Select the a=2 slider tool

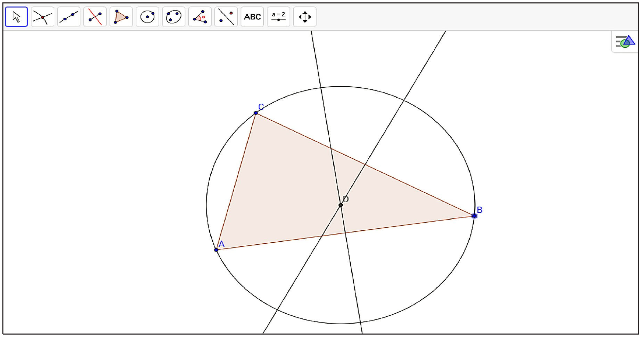click(278, 17)
